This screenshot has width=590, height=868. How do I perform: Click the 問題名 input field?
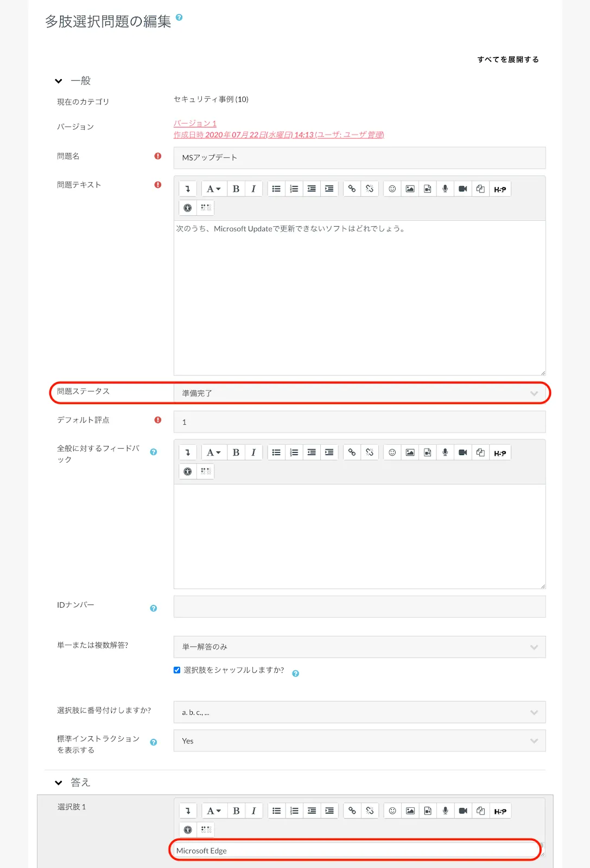tap(359, 158)
